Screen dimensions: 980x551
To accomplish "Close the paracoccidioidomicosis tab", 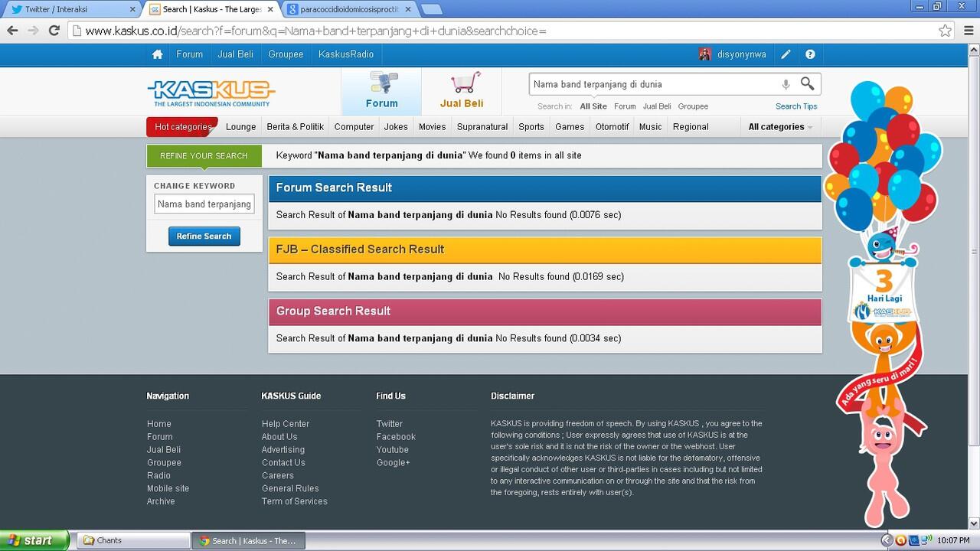I will coord(407,10).
